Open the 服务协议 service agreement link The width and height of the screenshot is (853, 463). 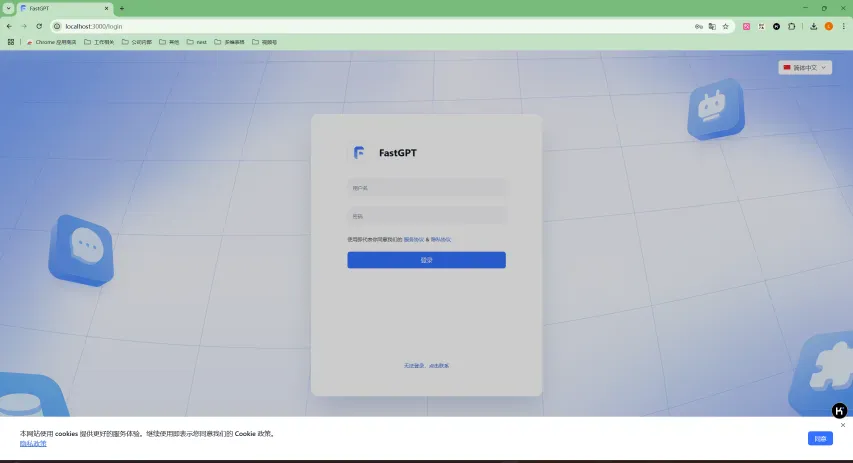414,239
